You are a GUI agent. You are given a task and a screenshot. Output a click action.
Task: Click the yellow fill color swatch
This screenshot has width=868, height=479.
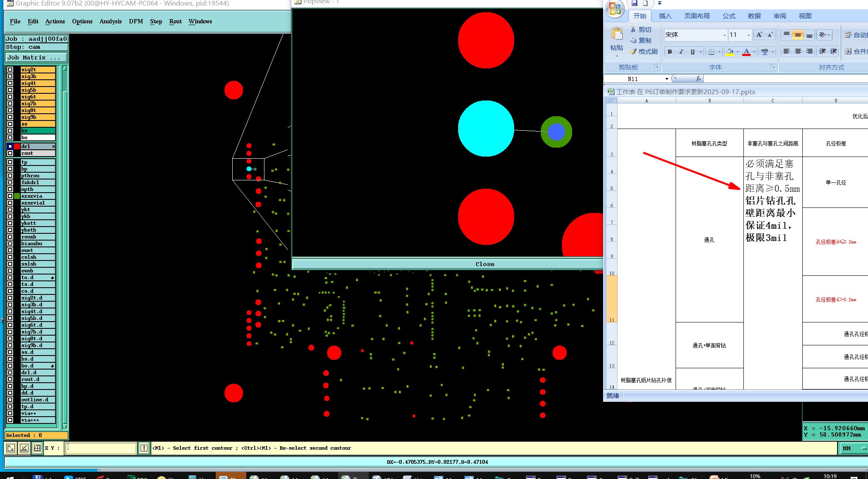(x=730, y=52)
